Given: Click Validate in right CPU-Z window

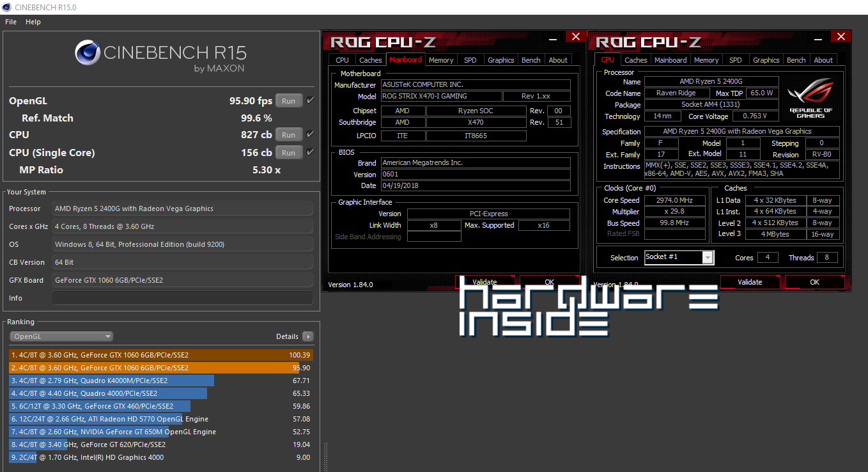Looking at the screenshot, I should point(750,282).
